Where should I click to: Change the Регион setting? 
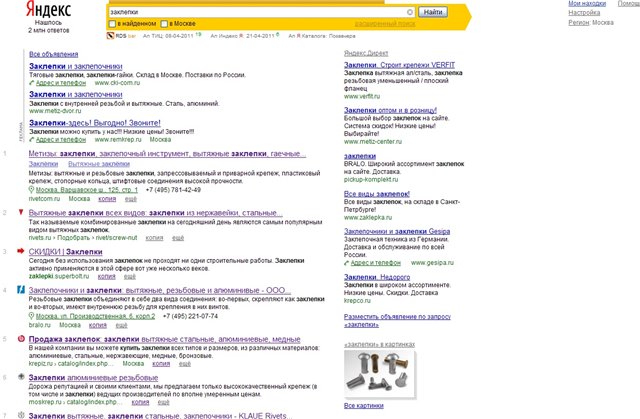579,22
